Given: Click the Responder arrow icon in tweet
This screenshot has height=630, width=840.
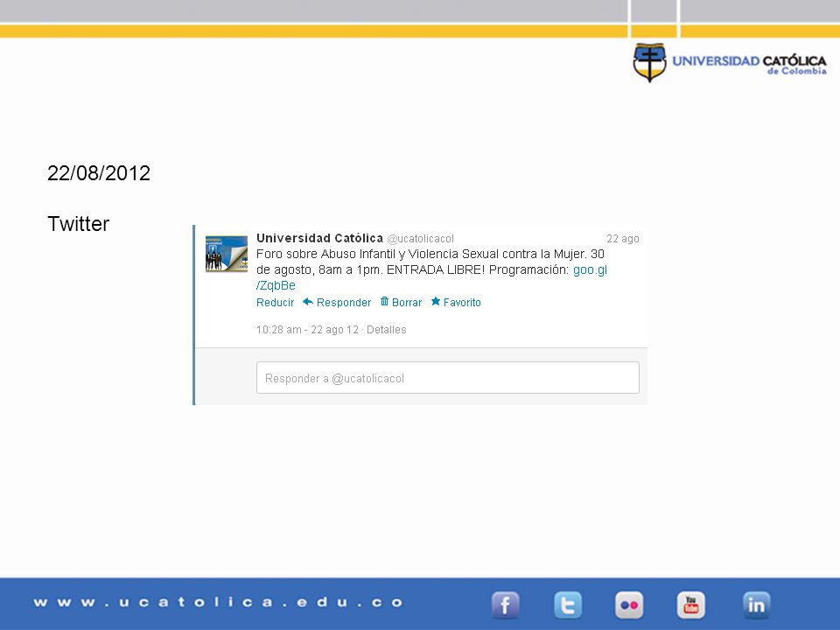Looking at the screenshot, I should coord(308,302).
